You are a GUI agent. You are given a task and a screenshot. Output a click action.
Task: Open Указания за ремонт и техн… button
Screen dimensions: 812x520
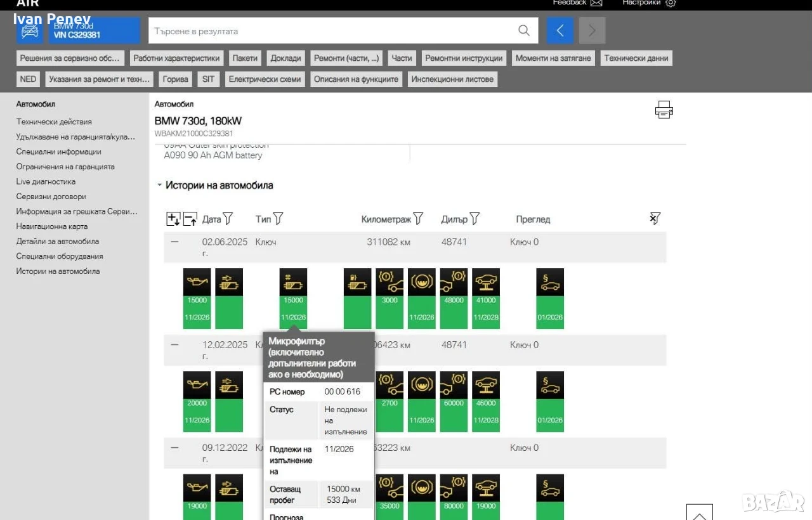(100, 79)
